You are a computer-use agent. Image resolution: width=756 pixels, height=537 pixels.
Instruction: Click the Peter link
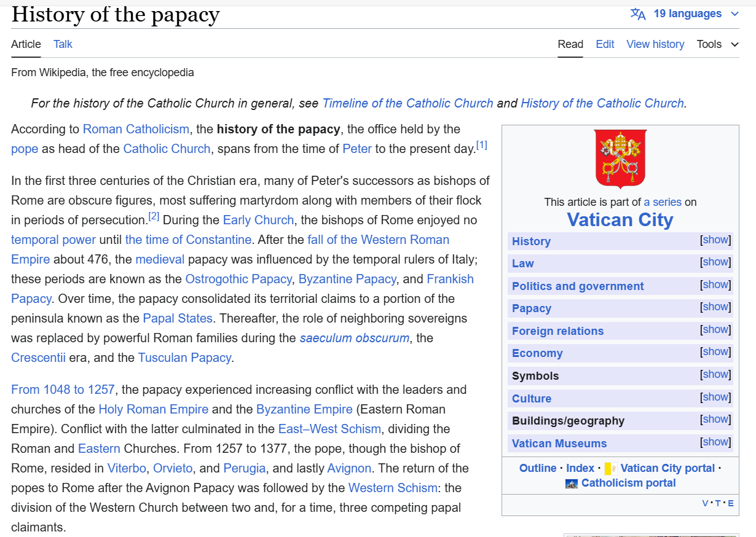click(x=357, y=149)
